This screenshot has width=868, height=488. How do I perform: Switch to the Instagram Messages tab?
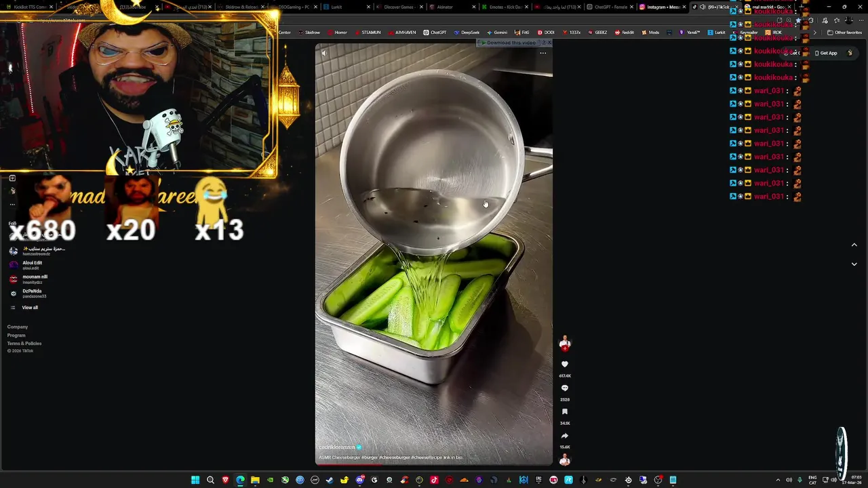[x=663, y=7]
